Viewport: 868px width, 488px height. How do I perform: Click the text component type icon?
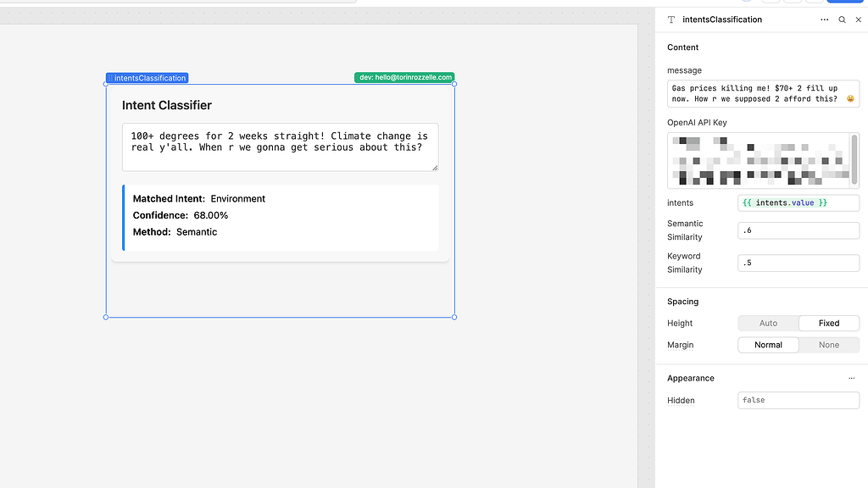[x=670, y=19]
